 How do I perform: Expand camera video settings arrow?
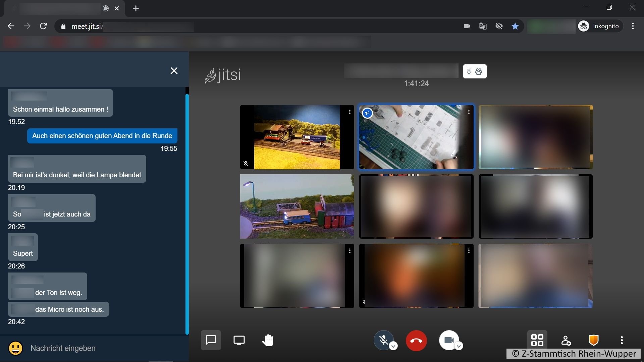[459, 346]
